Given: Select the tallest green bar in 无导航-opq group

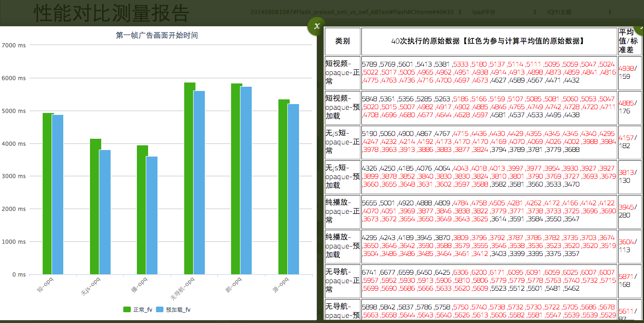Looking at the screenshot, I should point(187,178).
